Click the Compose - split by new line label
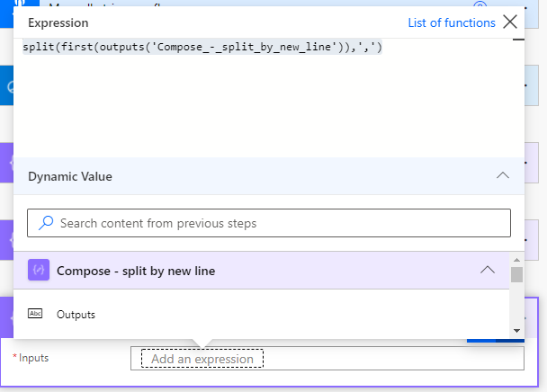This screenshot has height=392, width=547. tap(136, 270)
